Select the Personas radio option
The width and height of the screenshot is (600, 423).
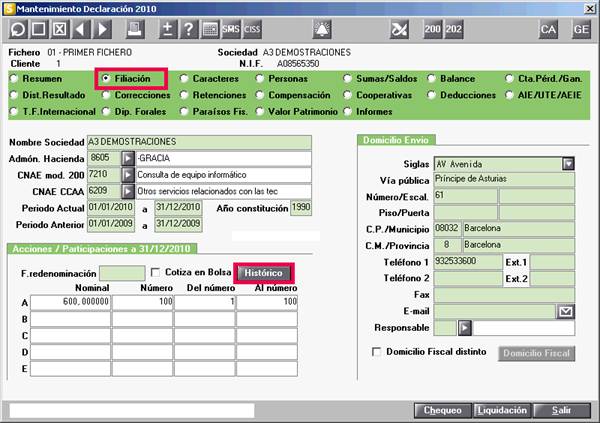pos(260,78)
